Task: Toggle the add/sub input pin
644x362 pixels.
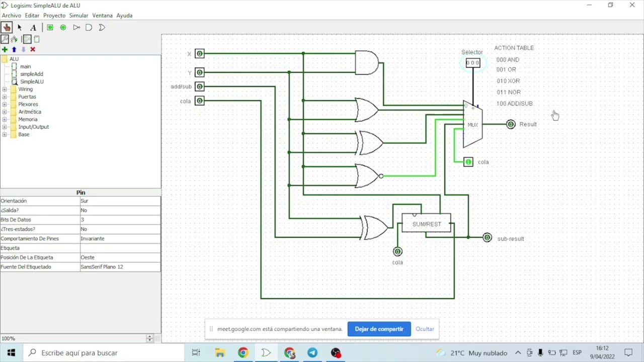Action: 200,86
